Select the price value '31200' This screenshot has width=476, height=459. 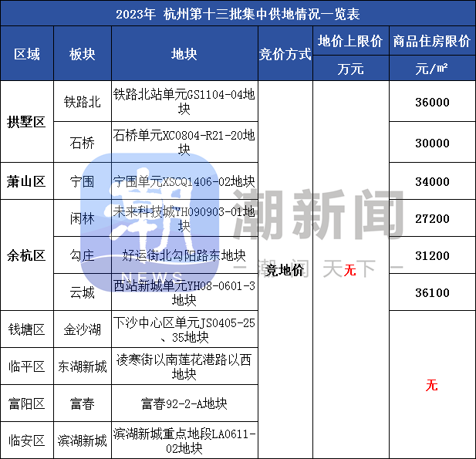[432, 255]
